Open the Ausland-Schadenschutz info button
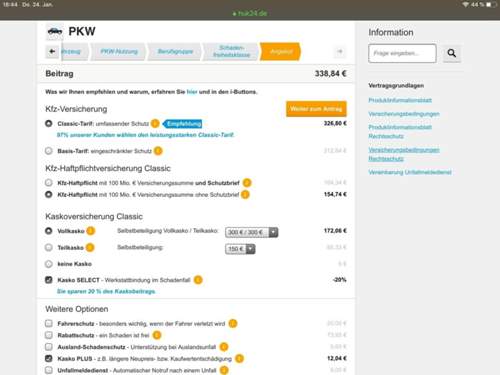Viewport: 500px width, 375px height. click(224, 347)
